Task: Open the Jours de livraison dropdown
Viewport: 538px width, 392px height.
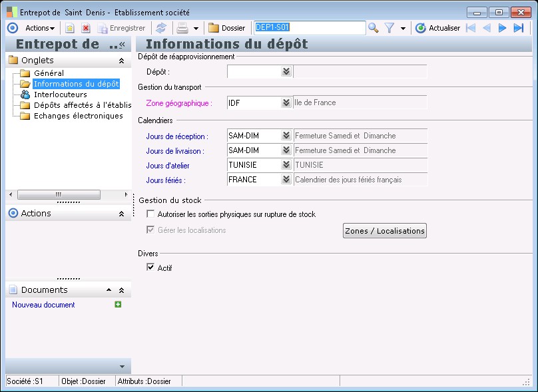Action: [286, 150]
